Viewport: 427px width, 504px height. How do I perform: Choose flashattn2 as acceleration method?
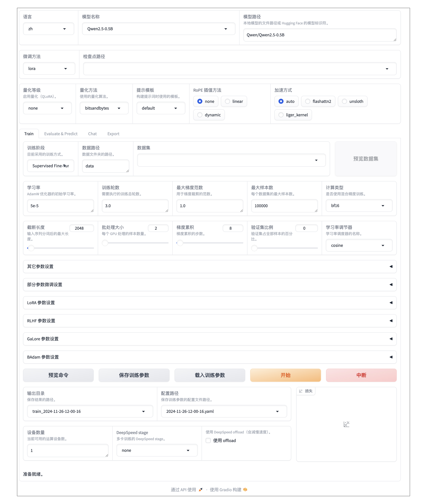[x=307, y=101]
